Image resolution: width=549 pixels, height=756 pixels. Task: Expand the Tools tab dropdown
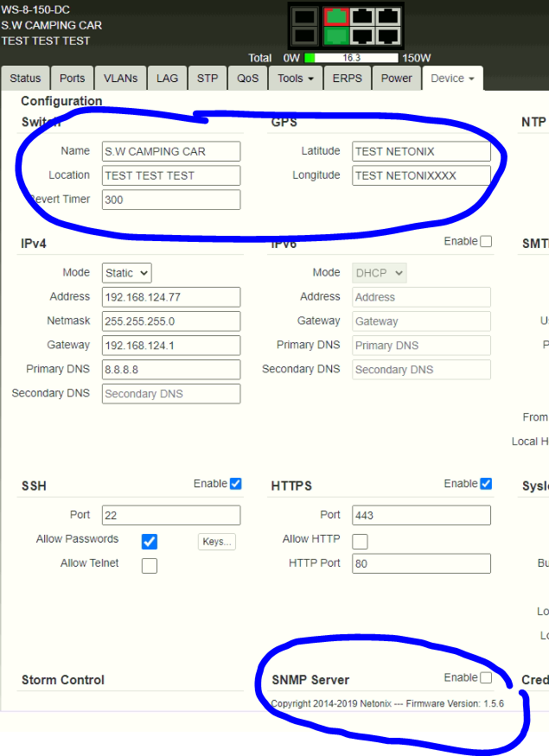[296, 78]
